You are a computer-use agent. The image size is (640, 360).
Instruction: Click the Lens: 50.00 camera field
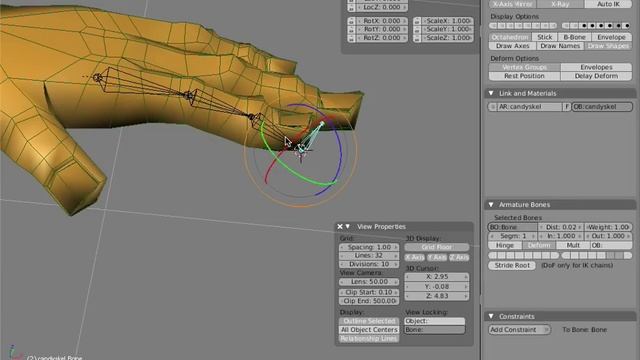369,282
